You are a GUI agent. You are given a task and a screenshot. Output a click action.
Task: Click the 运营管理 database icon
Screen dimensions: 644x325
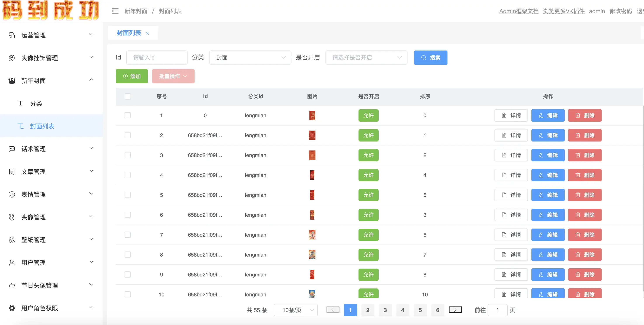[x=12, y=35]
